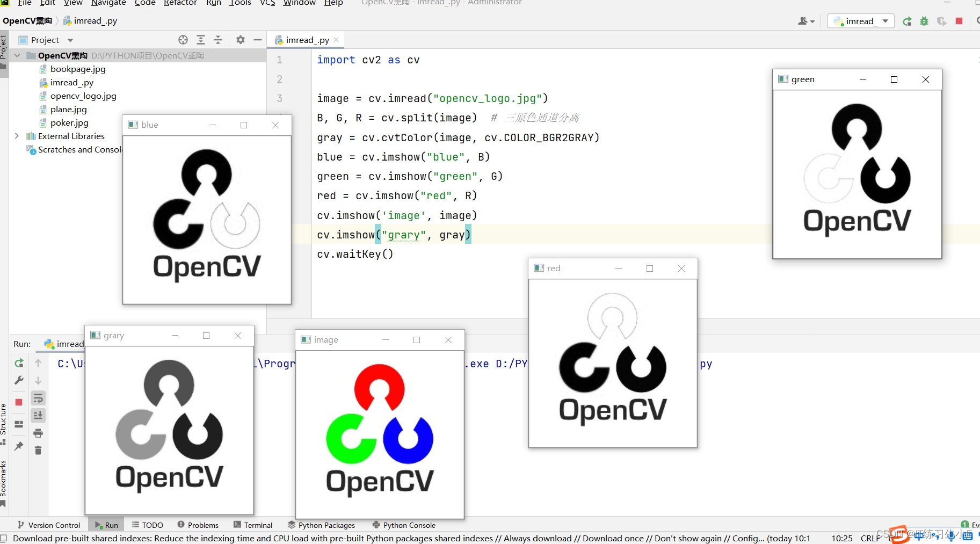
Task: Click Run with Coverage icon
Action: [x=941, y=21]
